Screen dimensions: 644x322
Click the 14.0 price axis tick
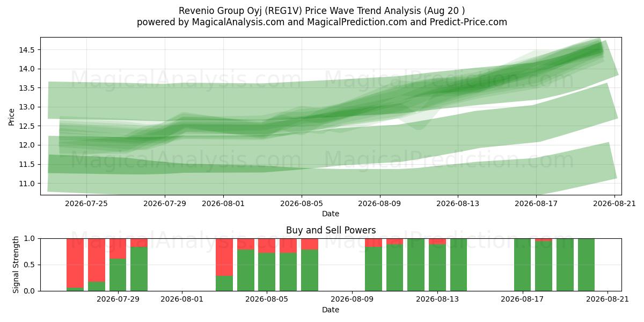(x=27, y=69)
